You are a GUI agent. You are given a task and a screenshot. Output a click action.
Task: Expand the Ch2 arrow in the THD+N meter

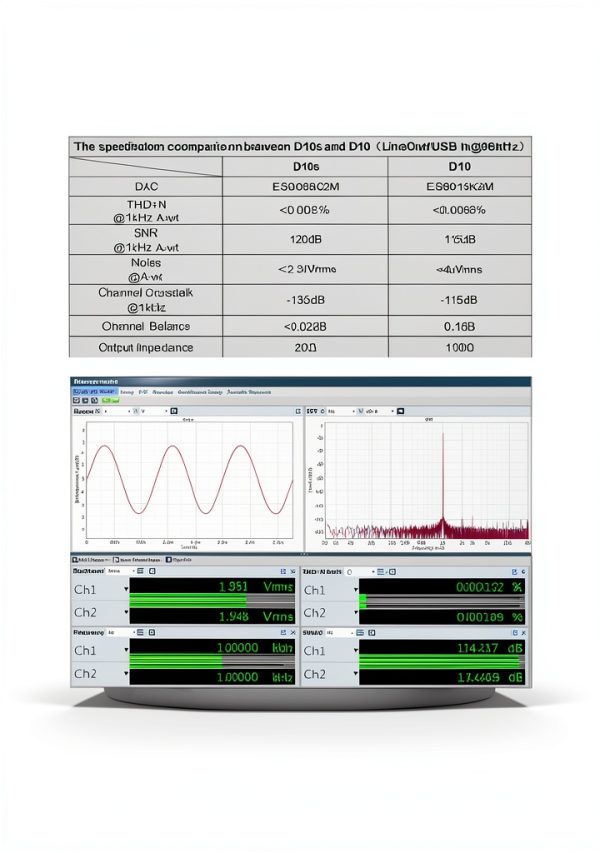tap(356, 613)
